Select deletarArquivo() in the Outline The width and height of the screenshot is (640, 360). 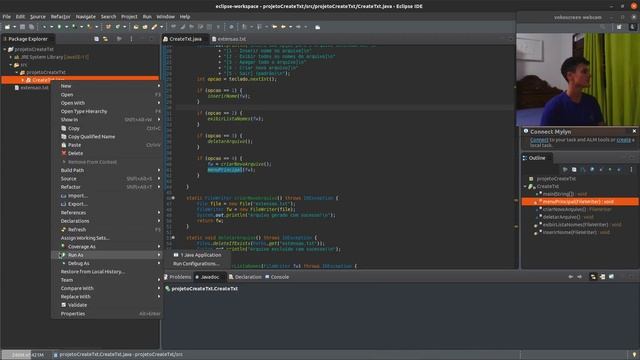point(565,217)
